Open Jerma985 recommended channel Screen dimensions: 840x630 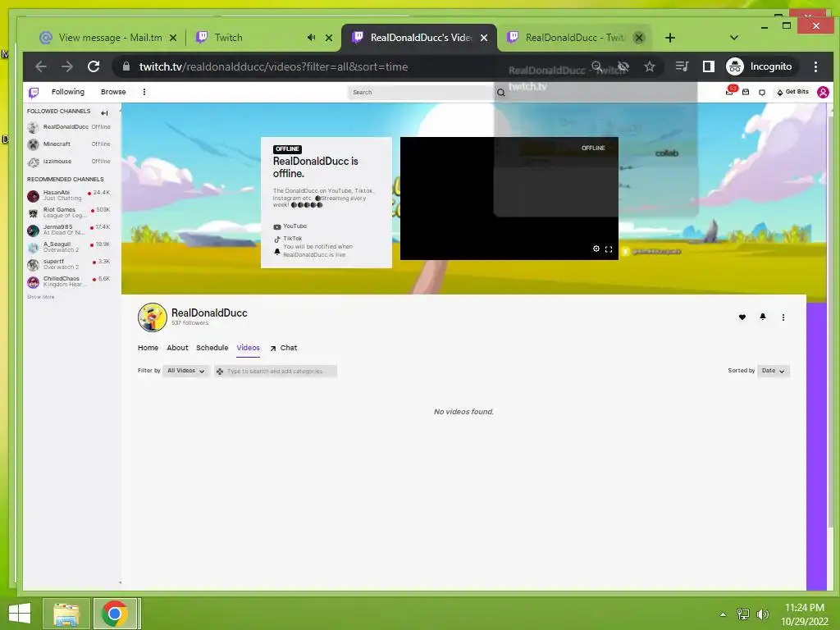pos(69,230)
